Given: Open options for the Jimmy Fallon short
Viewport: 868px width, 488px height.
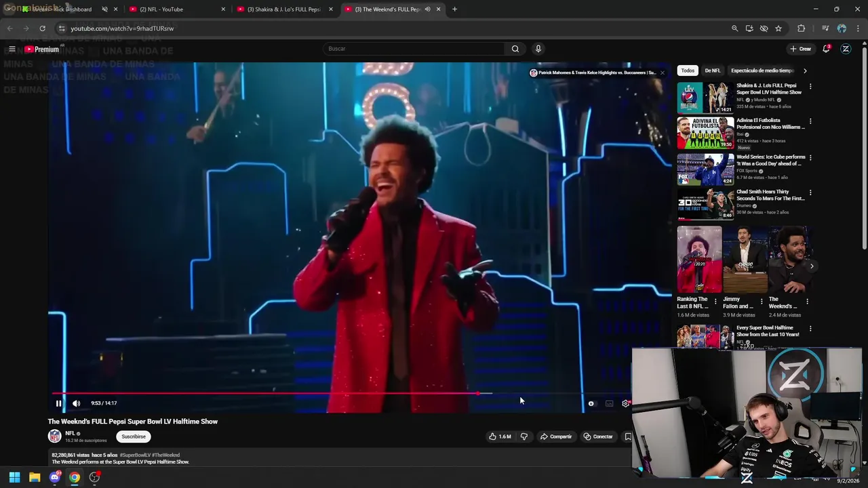Looking at the screenshot, I should 762,301.
